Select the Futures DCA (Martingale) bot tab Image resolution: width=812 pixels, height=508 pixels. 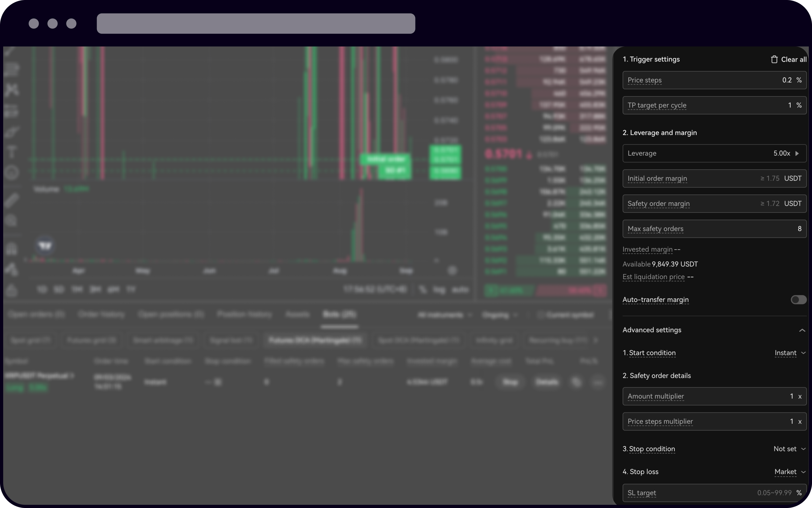[315, 340]
